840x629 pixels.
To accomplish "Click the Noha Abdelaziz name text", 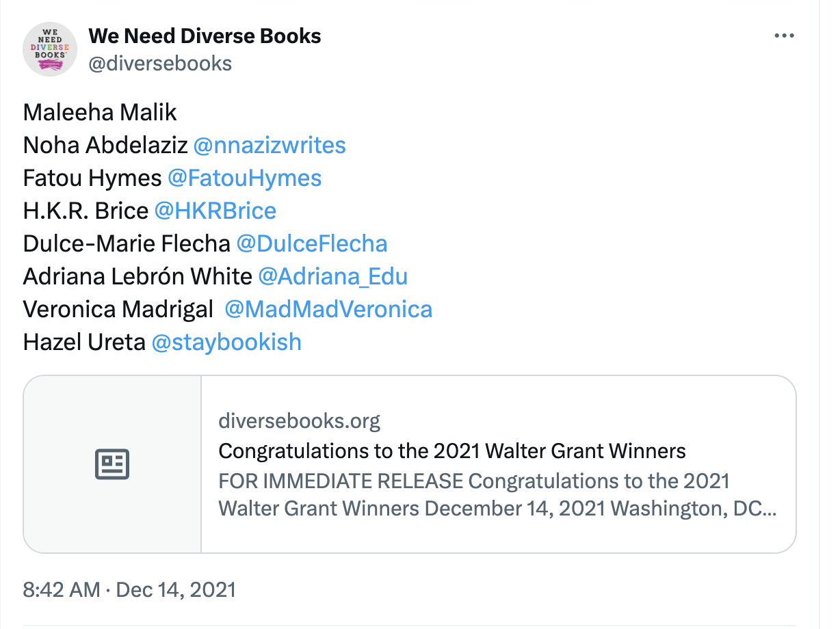I will [105, 145].
